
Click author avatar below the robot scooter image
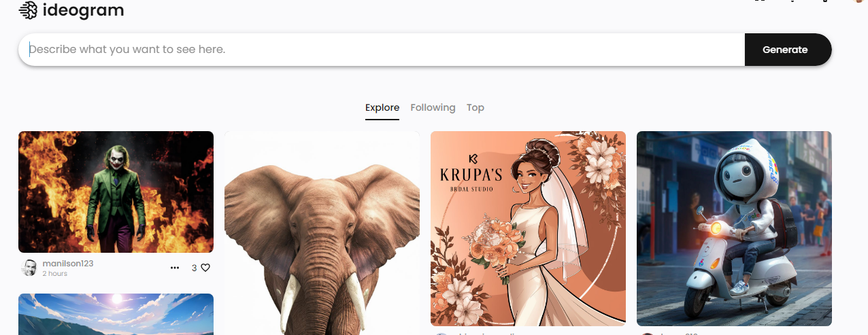point(648,333)
